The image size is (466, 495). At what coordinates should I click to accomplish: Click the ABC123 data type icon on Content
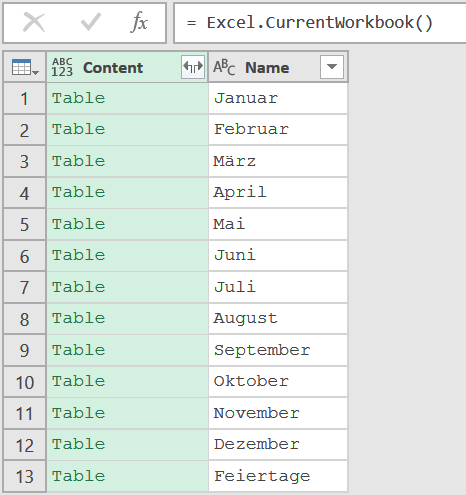click(x=62, y=67)
